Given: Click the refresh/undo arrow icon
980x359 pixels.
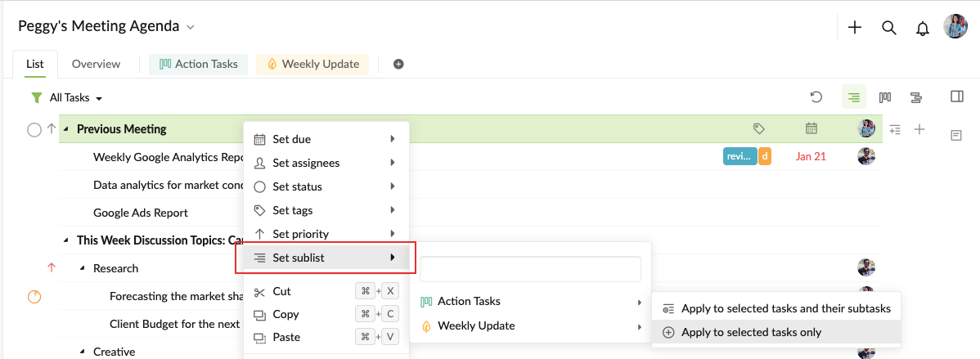Looking at the screenshot, I should click(816, 96).
